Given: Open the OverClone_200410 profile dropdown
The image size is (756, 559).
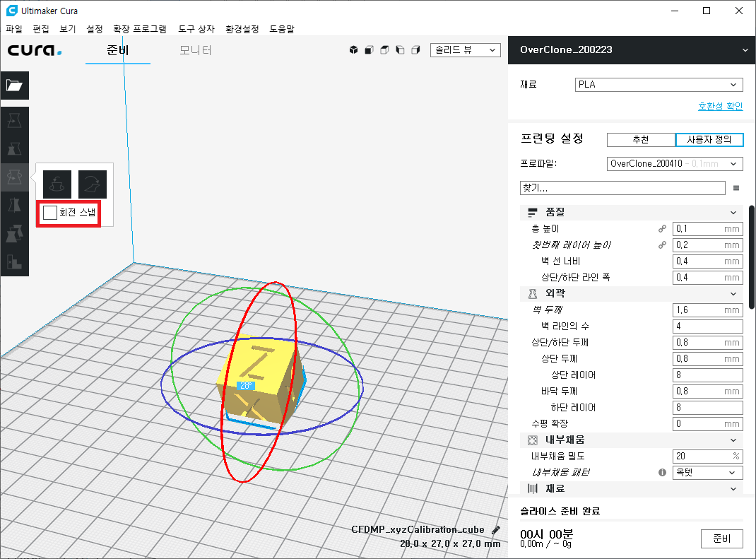Looking at the screenshot, I should click(675, 164).
